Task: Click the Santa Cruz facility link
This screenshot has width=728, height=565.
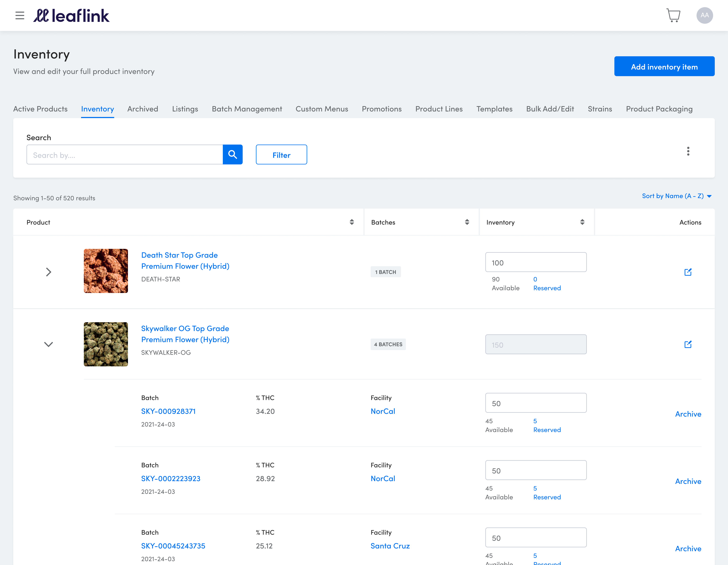Action: click(x=390, y=546)
